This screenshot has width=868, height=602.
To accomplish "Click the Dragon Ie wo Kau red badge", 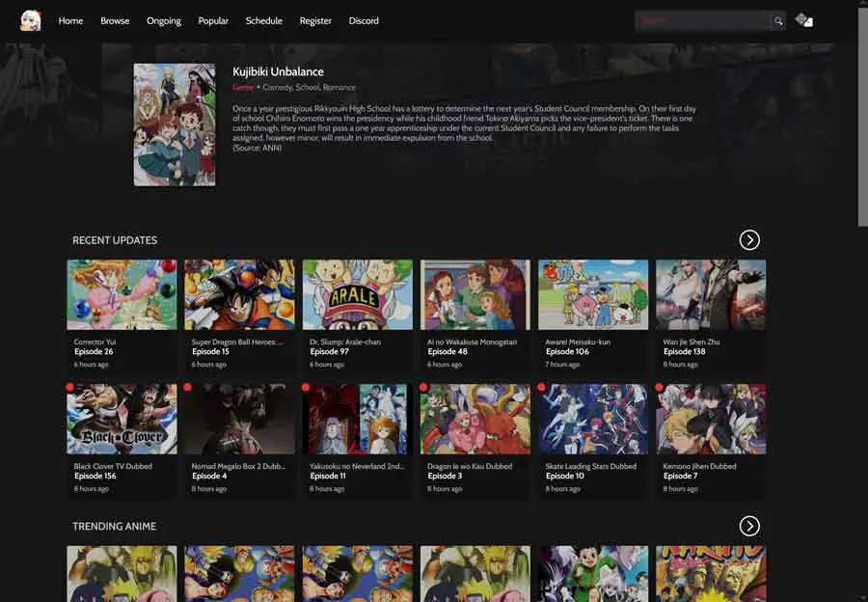I will (x=423, y=387).
